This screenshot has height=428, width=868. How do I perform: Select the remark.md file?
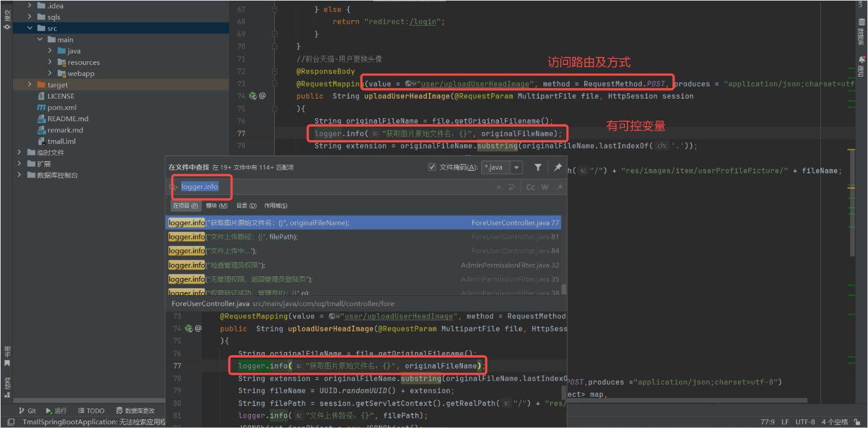point(60,130)
